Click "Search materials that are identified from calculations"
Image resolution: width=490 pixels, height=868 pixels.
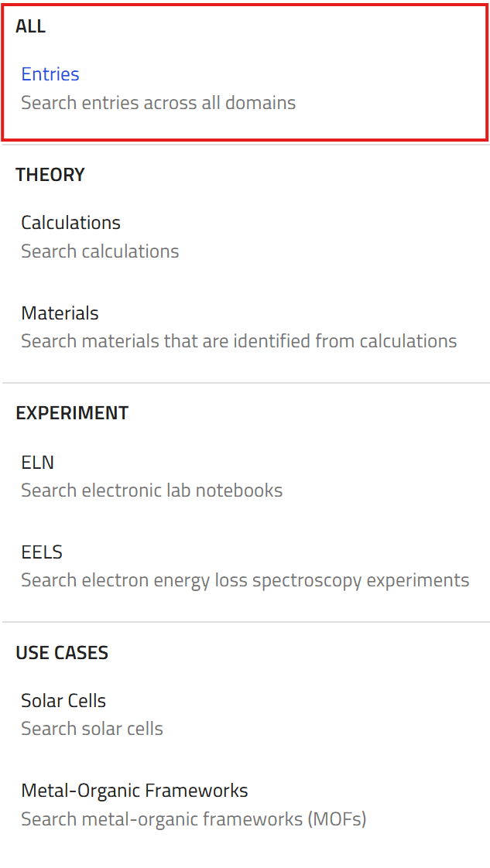click(238, 341)
